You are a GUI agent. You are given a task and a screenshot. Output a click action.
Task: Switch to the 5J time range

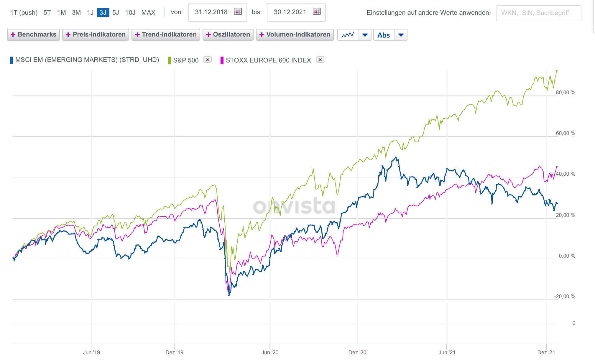(116, 12)
